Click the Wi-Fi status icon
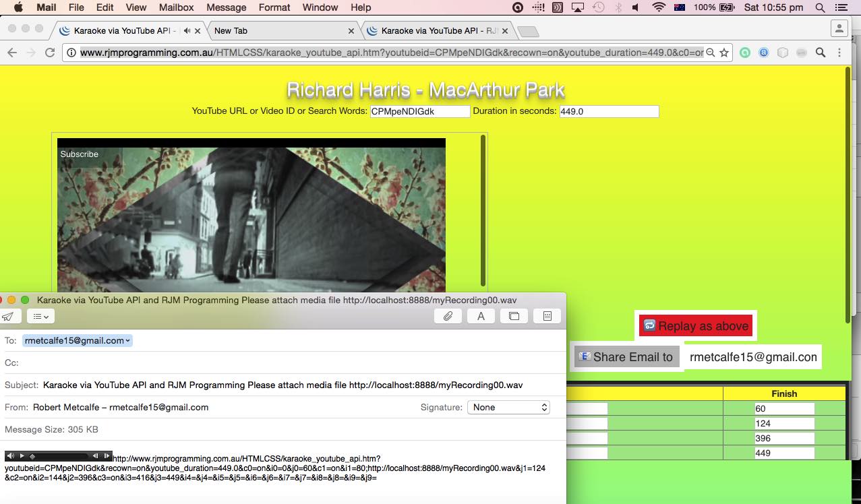Image resolution: width=861 pixels, height=504 pixels. pos(659,7)
